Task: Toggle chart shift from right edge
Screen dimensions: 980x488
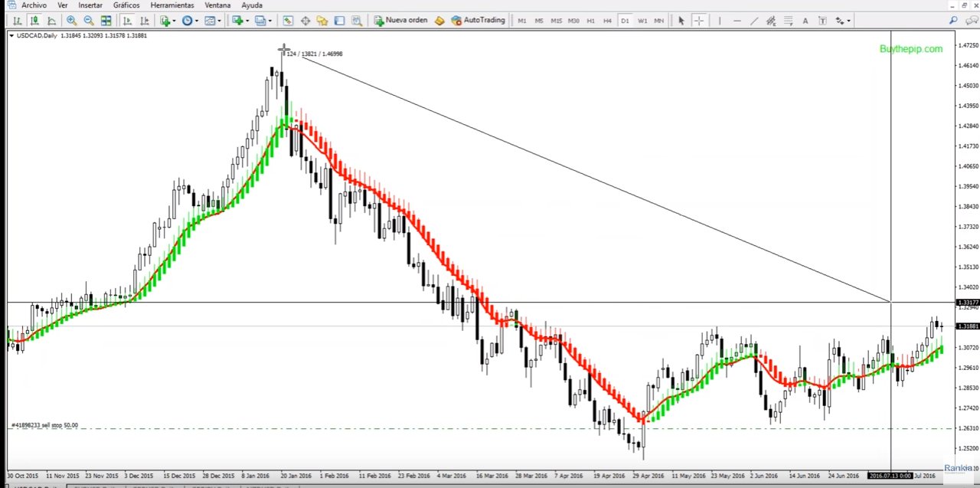Action: tap(144, 21)
